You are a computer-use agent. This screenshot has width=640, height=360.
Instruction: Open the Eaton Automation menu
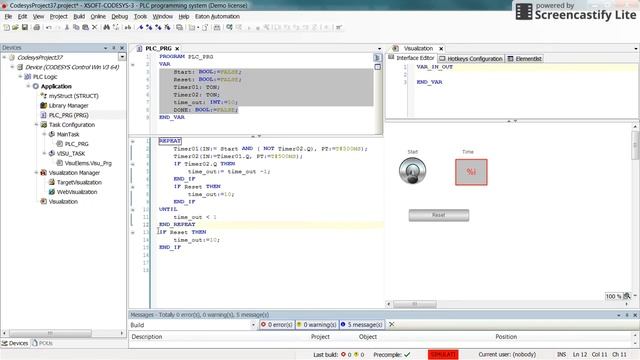click(x=217, y=16)
